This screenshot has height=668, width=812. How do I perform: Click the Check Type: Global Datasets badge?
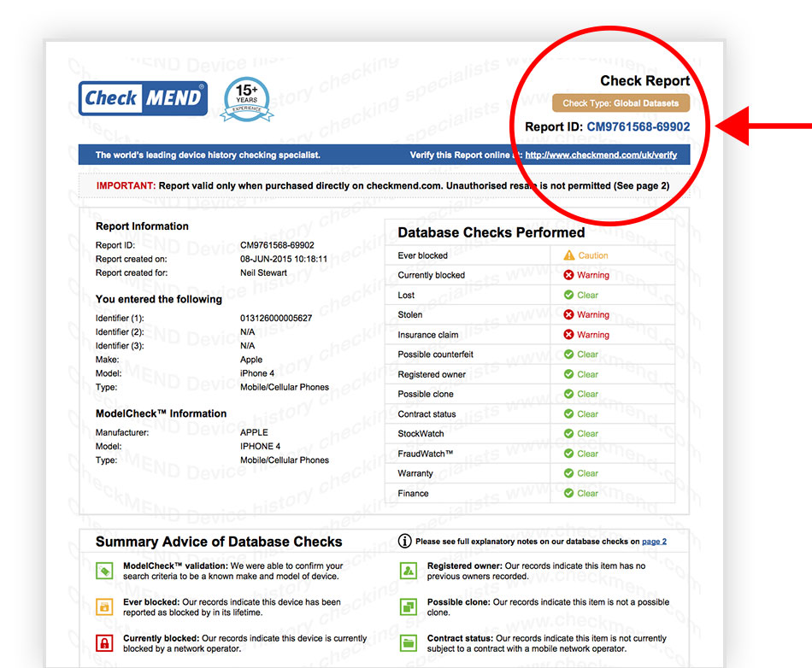coord(621,103)
